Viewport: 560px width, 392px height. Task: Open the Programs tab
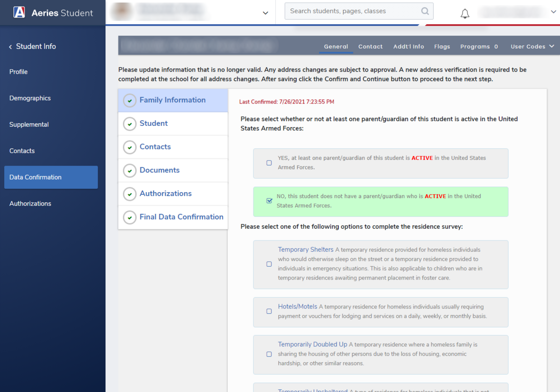479,46
